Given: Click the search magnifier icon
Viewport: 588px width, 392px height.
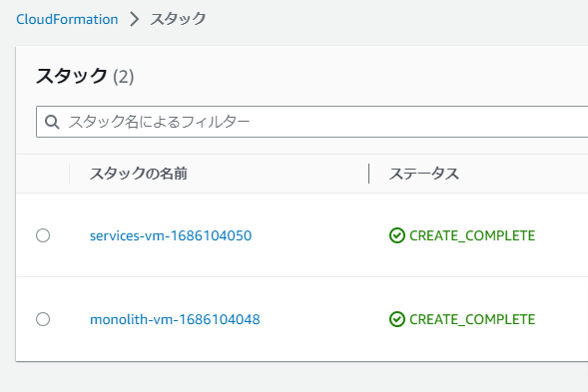Looking at the screenshot, I should 52,122.
